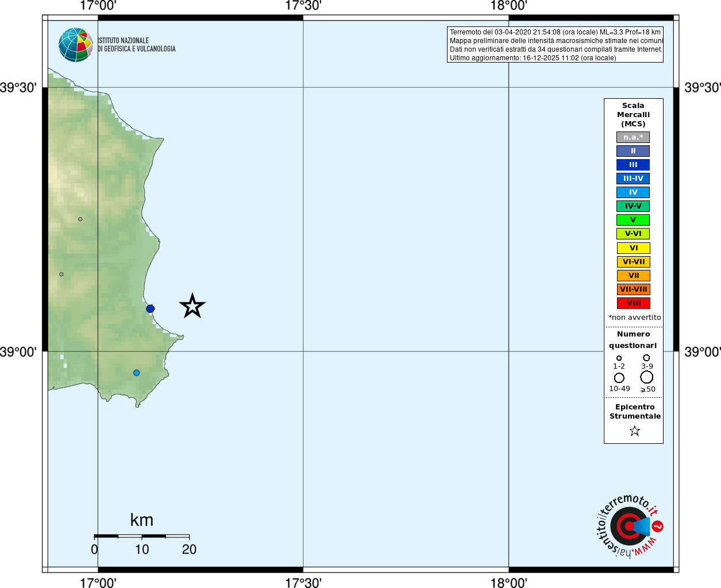This screenshot has width=721, height=588.
Task: Click the Numero questionari heading
Action: (633, 339)
